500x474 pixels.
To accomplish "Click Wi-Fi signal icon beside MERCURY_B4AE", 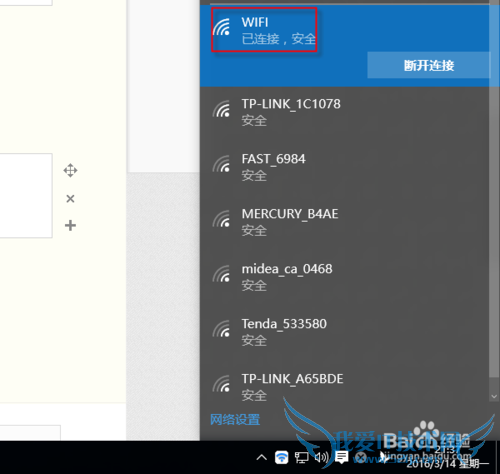I will (x=221, y=219).
